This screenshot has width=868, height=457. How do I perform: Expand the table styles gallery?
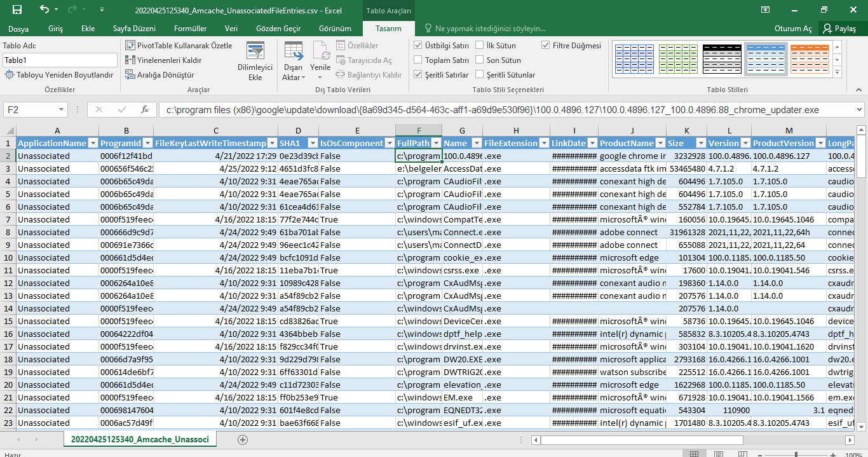839,72
